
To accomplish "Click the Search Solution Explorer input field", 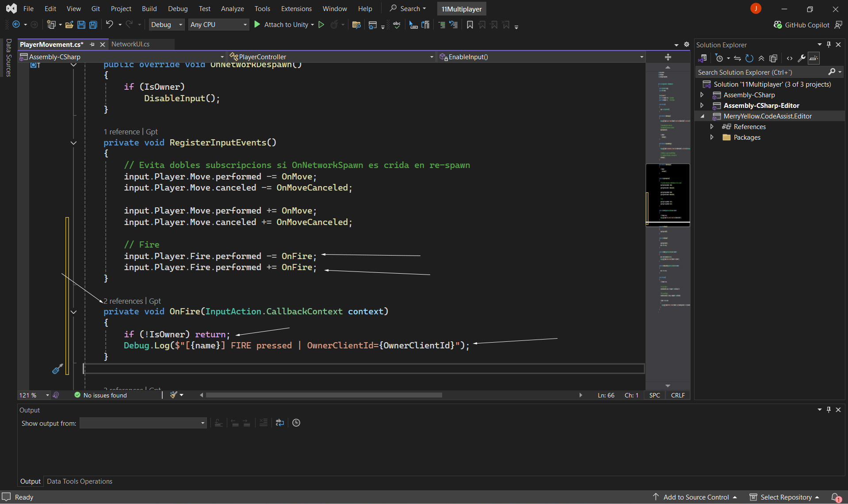I will (760, 72).
